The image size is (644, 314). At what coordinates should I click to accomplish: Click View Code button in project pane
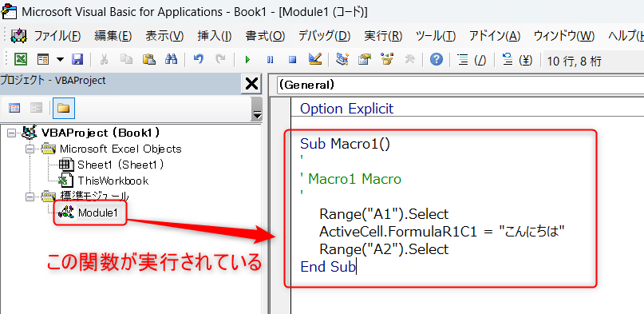(x=14, y=108)
